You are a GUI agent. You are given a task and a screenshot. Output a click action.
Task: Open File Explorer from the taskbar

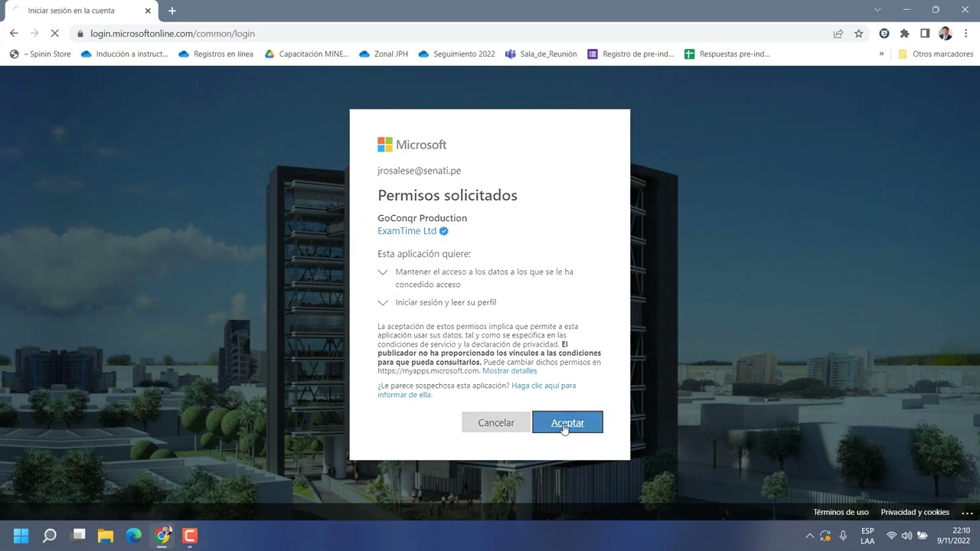tap(106, 536)
